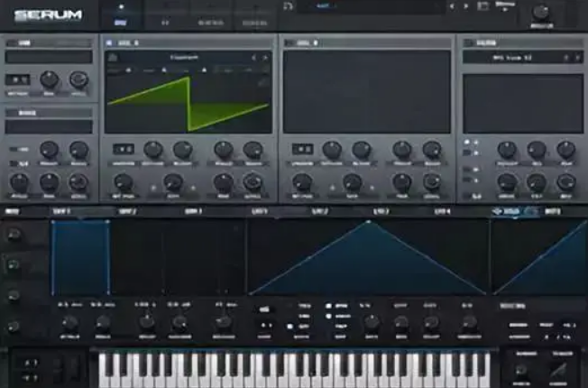The height and width of the screenshot is (388, 588).
Task: Switch to the MATRIX tab
Action: [211, 23]
